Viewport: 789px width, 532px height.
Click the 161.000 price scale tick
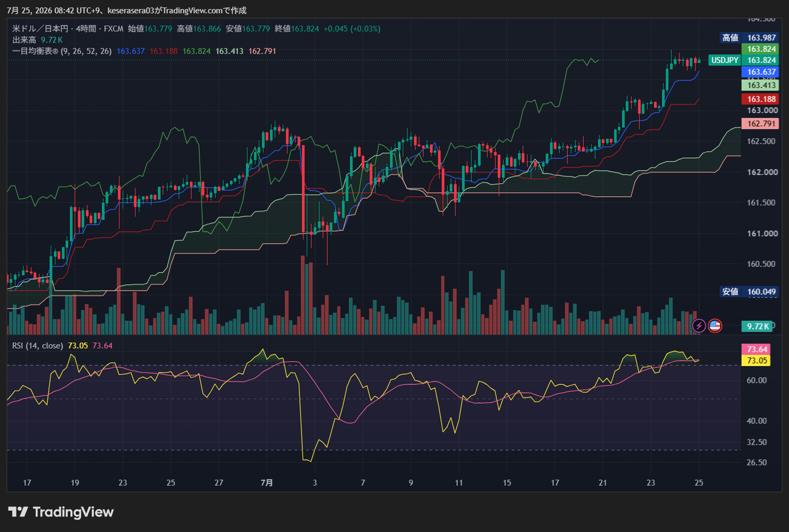pyautogui.click(x=761, y=234)
